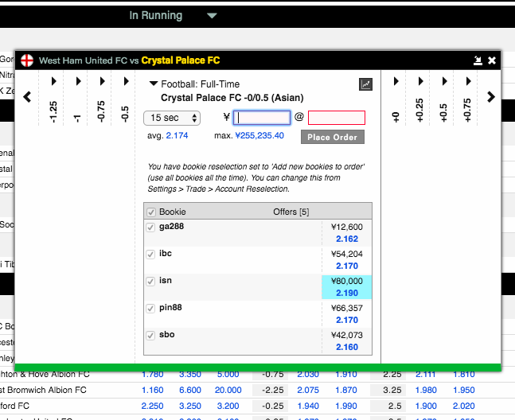The height and width of the screenshot is (420, 515).
Task: Click the Crystal Palace FC team name in title
Action: [x=181, y=60]
